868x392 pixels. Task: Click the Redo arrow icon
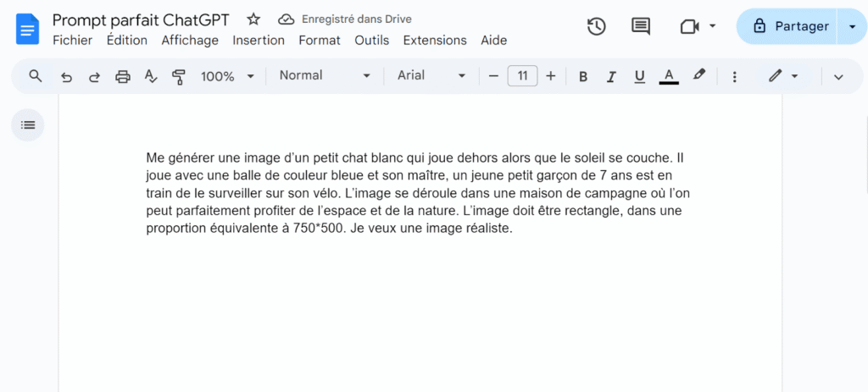click(x=94, y=76)
